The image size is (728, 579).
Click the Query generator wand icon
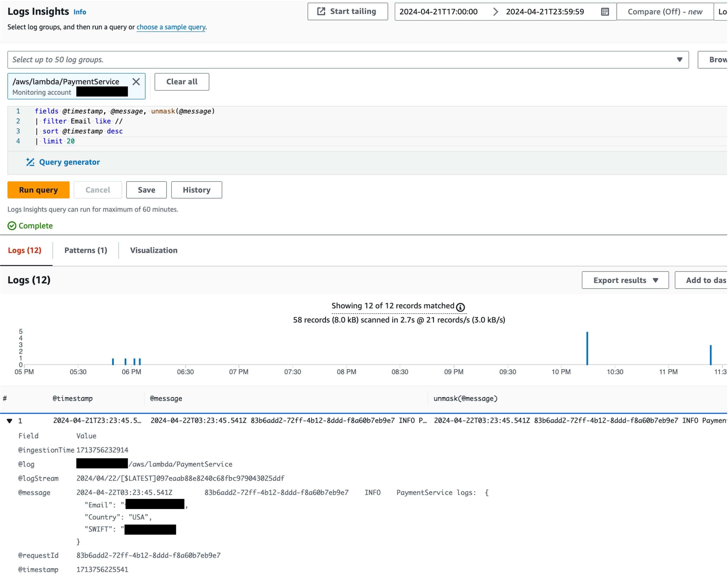[x=30, y=162]
